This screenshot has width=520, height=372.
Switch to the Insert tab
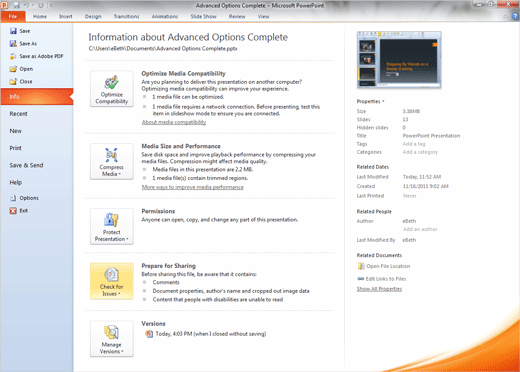[66, 16]
